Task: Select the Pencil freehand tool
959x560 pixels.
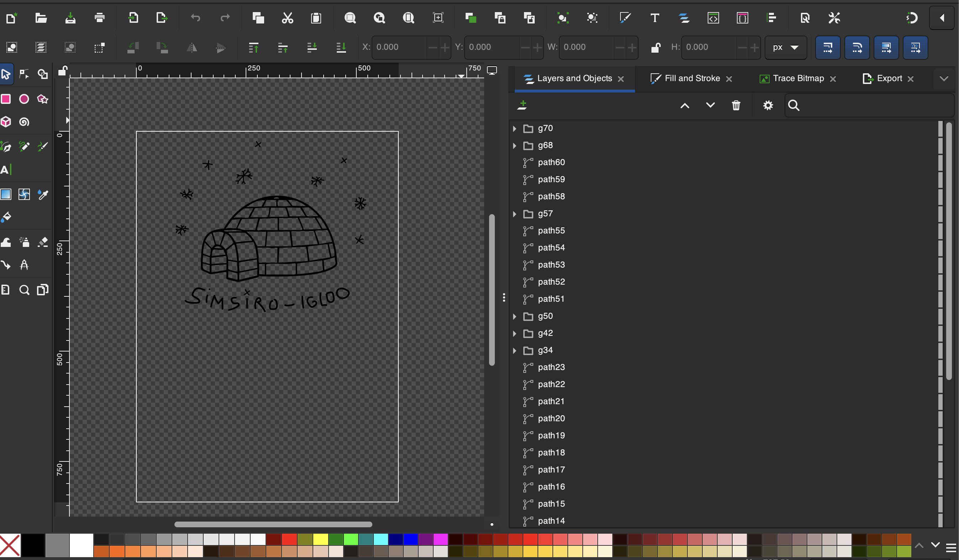Action: [x=24, y=147]
